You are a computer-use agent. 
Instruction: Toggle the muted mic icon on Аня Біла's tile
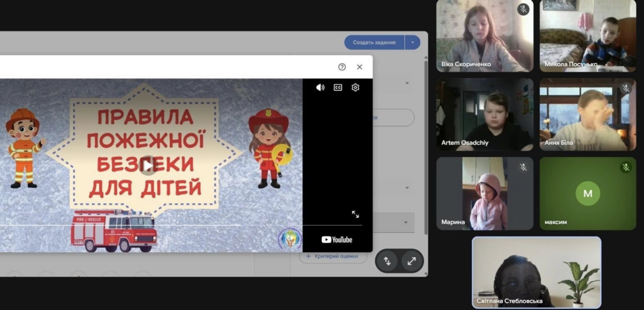[x=626, y=88]
